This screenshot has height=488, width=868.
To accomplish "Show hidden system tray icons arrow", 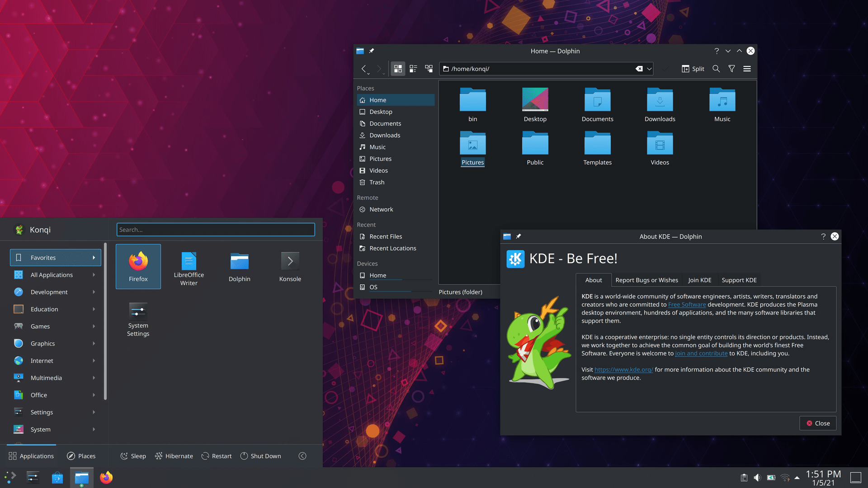I will [x=797, y=478].
